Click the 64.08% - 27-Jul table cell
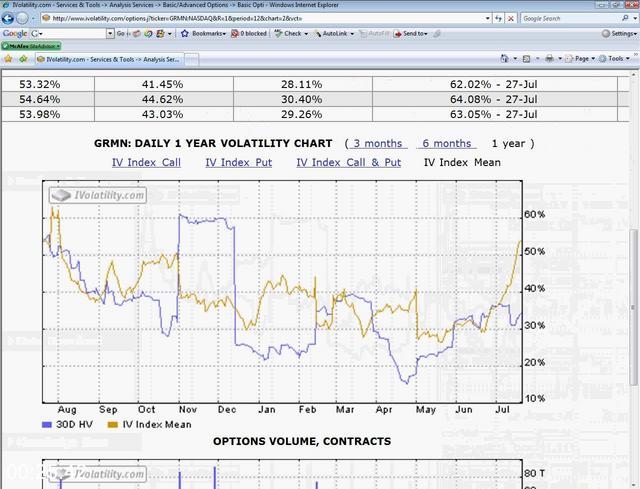640x489 pixels. pyautogui.click(x=493, y=99)
